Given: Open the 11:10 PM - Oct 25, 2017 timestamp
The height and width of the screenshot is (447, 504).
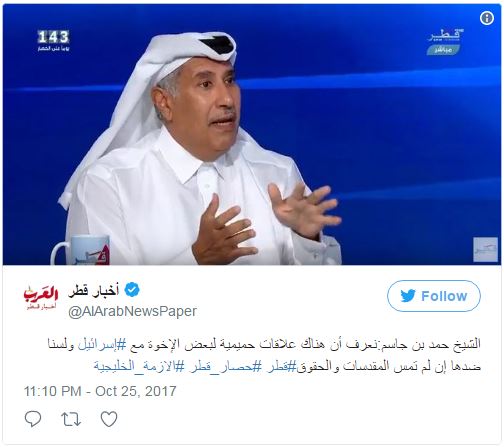Looking at the screenshot, I should [x=100, y=391].
